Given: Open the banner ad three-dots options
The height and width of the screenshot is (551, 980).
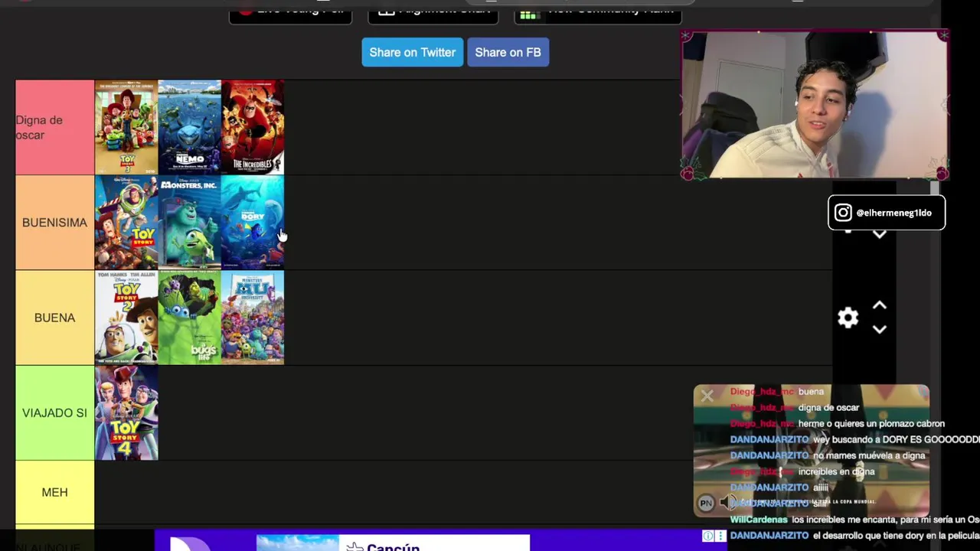Looking at the screenshot, I should click(720, 536).
